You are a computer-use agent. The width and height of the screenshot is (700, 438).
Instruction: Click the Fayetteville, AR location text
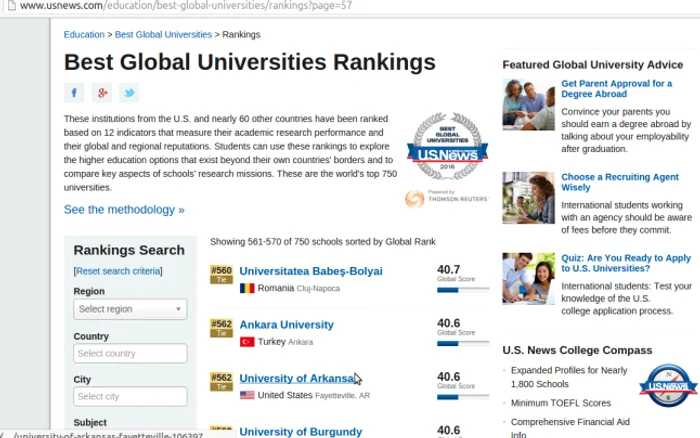pyautogui.click(x=342, y=396)
